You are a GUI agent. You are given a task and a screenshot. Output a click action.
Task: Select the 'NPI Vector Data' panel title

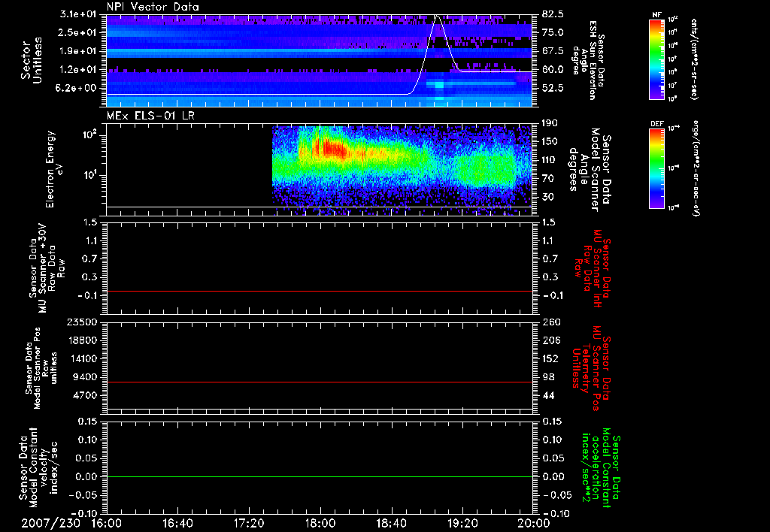click(x=153, y=7)
